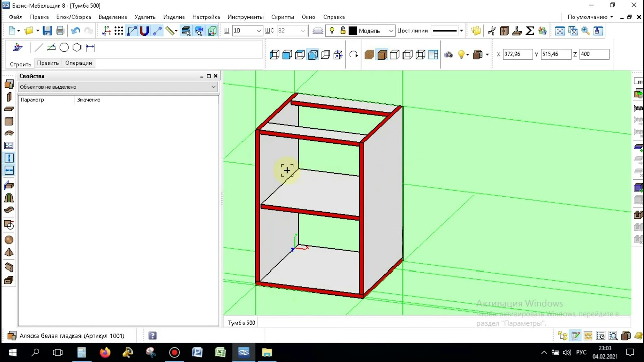Screen dimensions: 644x362
Task: Choose the dimension tool in Строить toolbar
Action: click(x=90, y=48)
